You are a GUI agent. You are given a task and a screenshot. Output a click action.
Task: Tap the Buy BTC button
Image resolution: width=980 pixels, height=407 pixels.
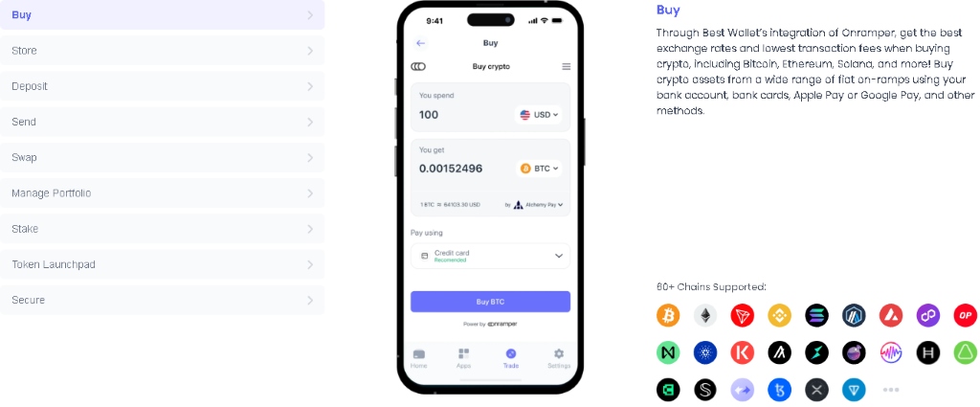click(491, 302)
